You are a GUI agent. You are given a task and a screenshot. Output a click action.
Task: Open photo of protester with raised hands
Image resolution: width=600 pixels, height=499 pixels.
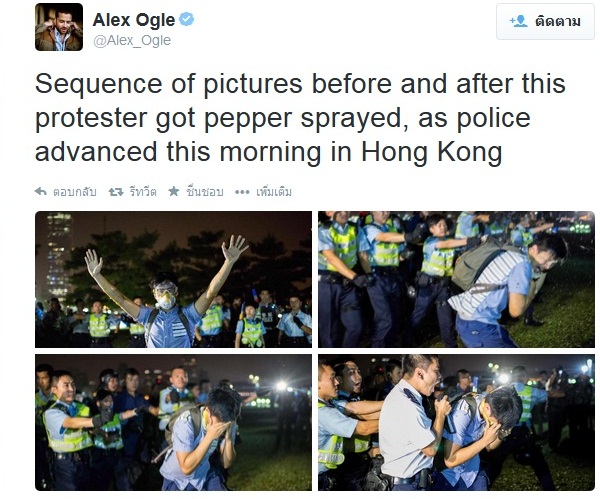pos(173,279)
